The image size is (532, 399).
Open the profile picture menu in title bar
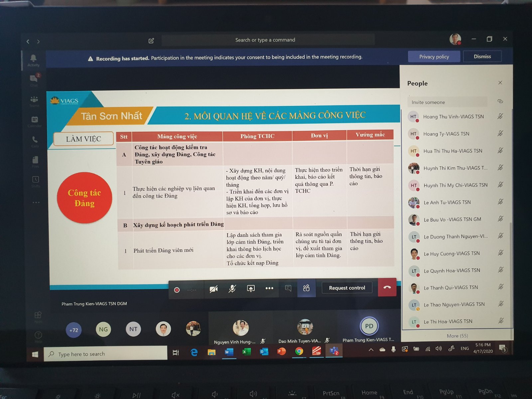click(x=455, y=39)
